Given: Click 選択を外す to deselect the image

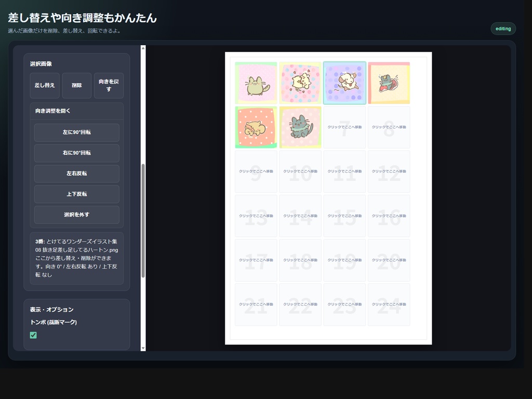Looking at the screenshot, I should tap(76, 214).
